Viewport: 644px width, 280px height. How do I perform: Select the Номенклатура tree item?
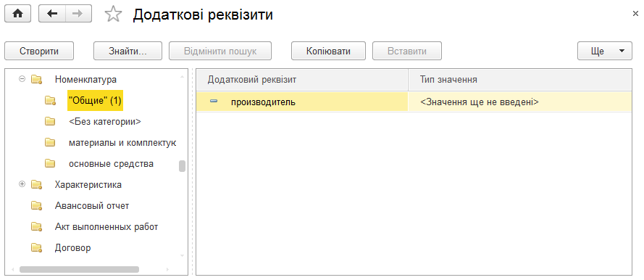[85, 79]
